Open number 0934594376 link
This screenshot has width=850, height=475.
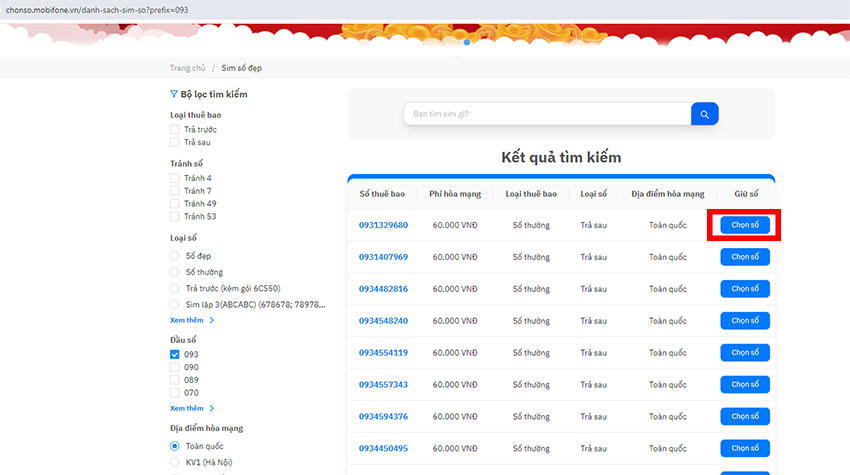click(383, 416)
